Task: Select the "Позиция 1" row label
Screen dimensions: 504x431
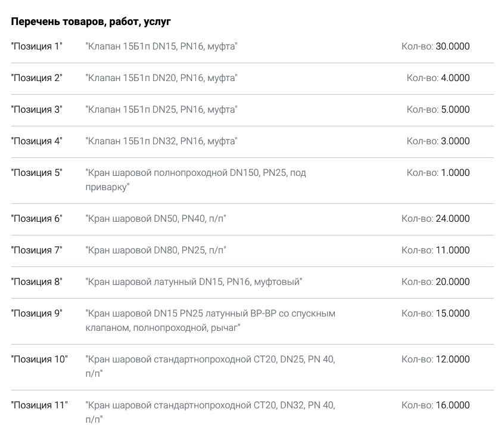Action: click(37, 46)
